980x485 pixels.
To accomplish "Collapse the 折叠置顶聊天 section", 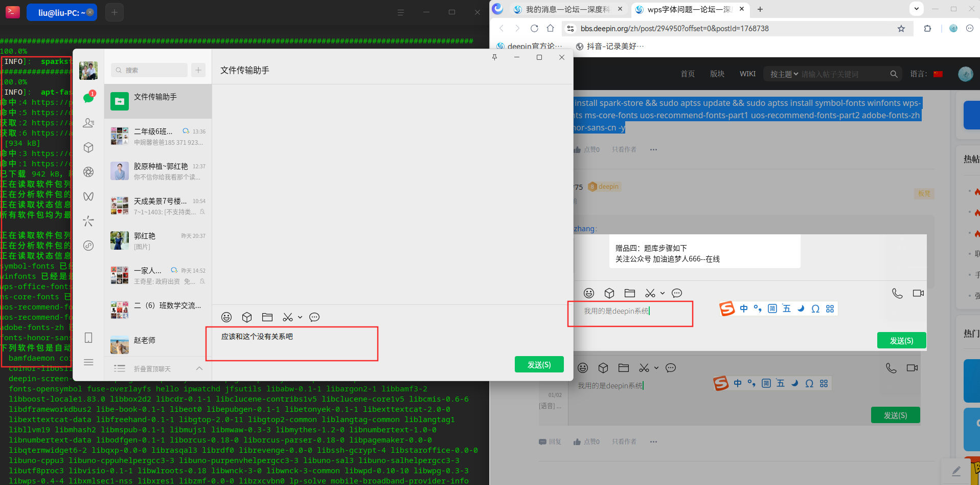I will [x=158, y=368].
